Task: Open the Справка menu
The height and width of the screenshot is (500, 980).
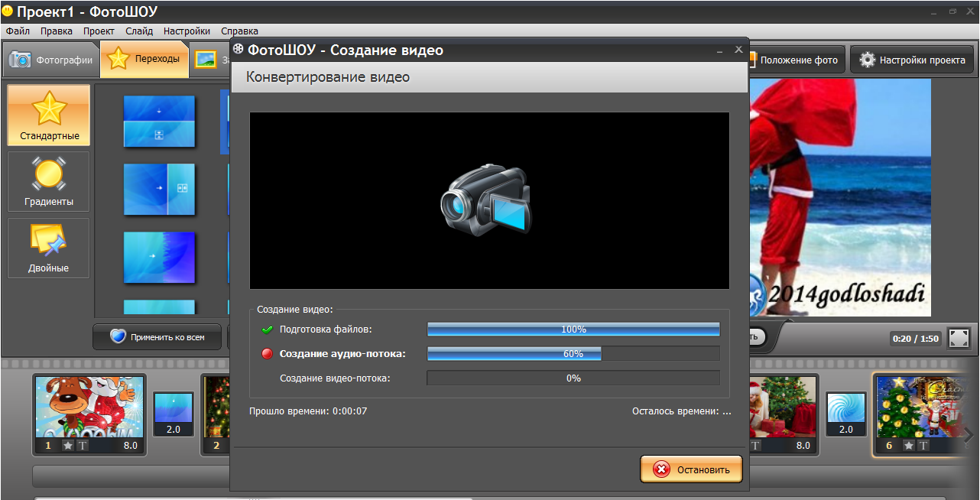Action: point(239,31)
